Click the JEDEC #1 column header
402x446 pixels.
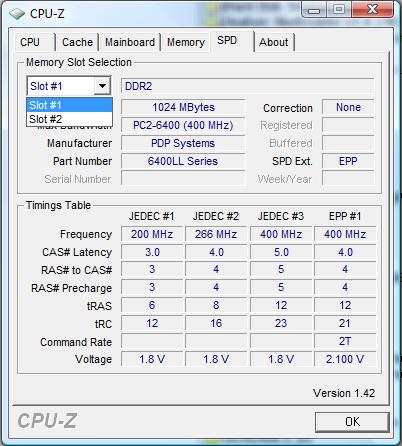[152, 216]
